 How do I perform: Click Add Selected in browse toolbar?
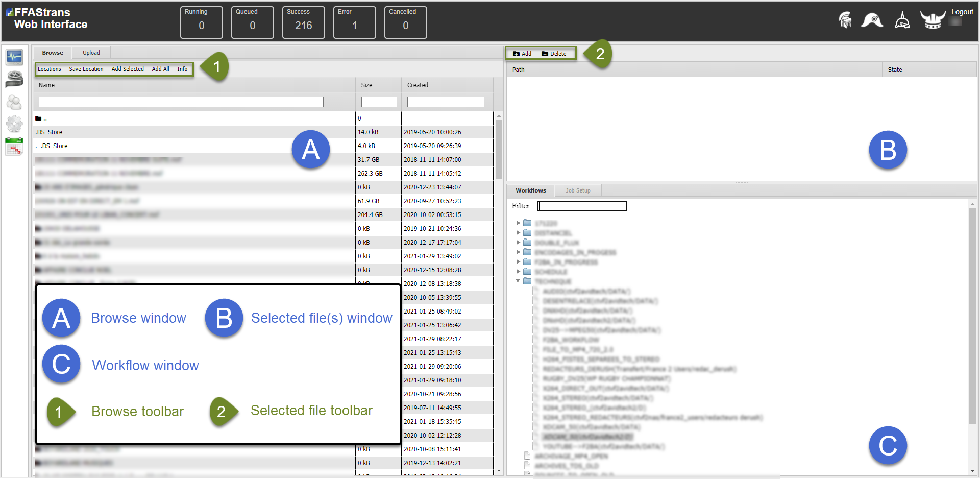pos(128,69)
